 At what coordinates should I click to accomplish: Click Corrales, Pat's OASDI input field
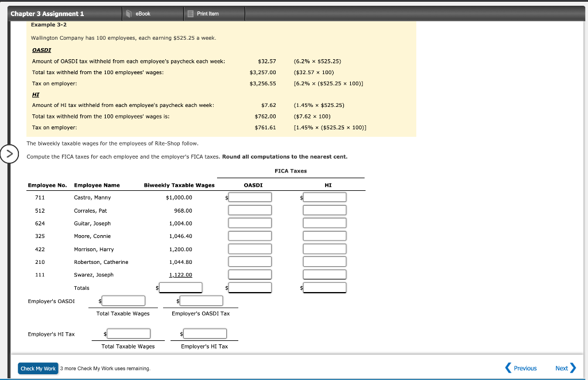[x=250, y=210]
